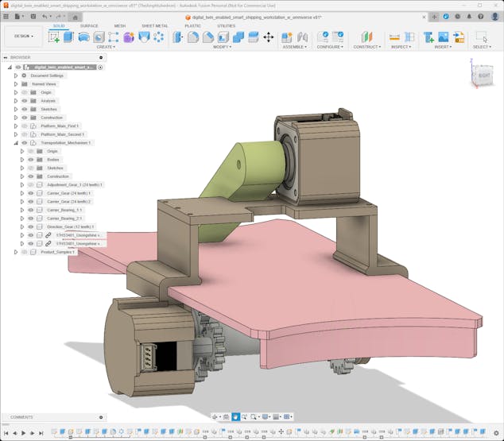This screenshot has height=441, width=504.
Task: Select Direction_Gear (12 teeth):1 in browser
Action: click(70, 226)
